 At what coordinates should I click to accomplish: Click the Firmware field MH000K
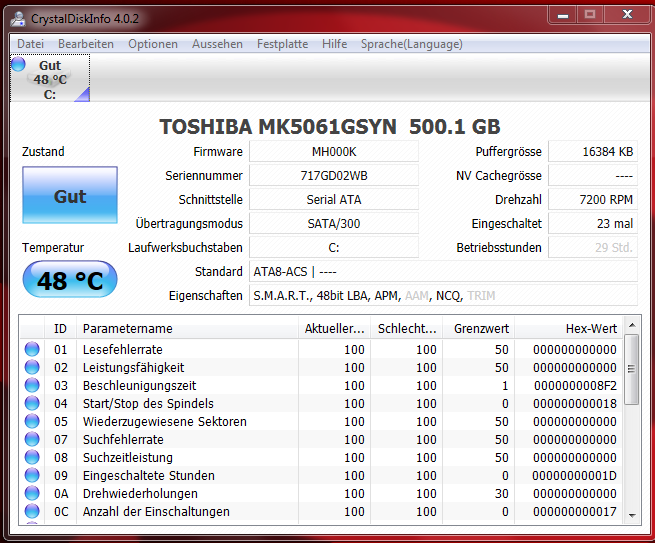(x=334, y=151)
